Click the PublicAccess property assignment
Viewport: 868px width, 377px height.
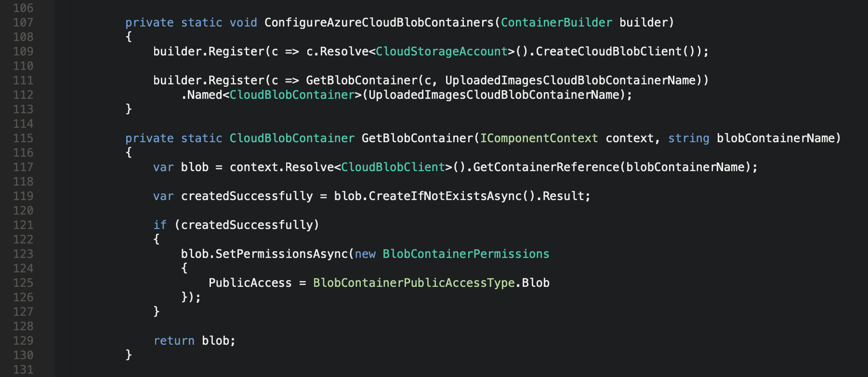click(x=250, y=283)
